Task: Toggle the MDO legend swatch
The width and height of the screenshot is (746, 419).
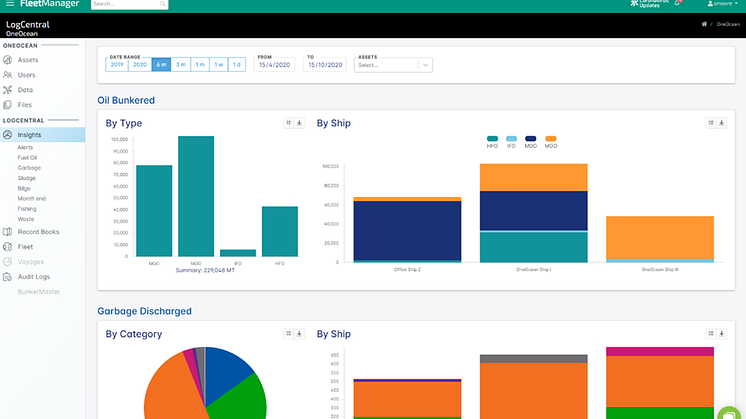Action: coord(530,138)
